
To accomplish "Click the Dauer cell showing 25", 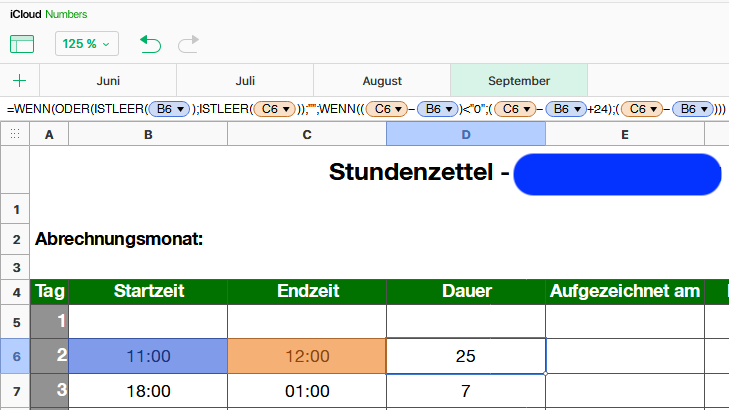I will click(x=466, y=356).
